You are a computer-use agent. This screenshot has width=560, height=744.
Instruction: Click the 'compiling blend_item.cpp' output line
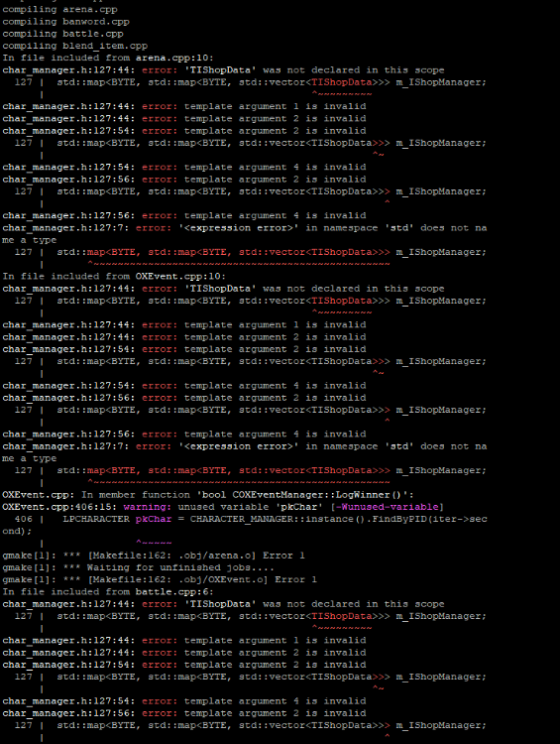point(75,46)
